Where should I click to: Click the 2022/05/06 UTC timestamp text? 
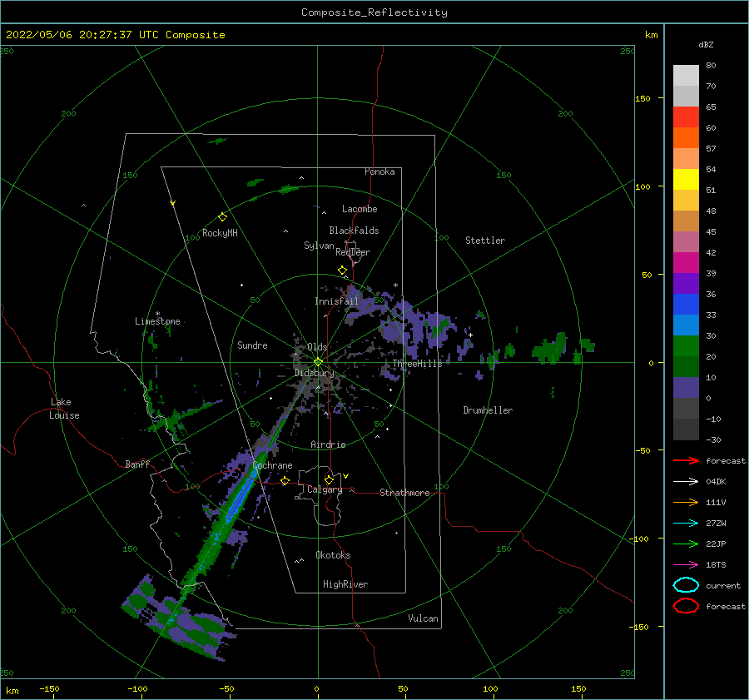(x=116, y=35)
